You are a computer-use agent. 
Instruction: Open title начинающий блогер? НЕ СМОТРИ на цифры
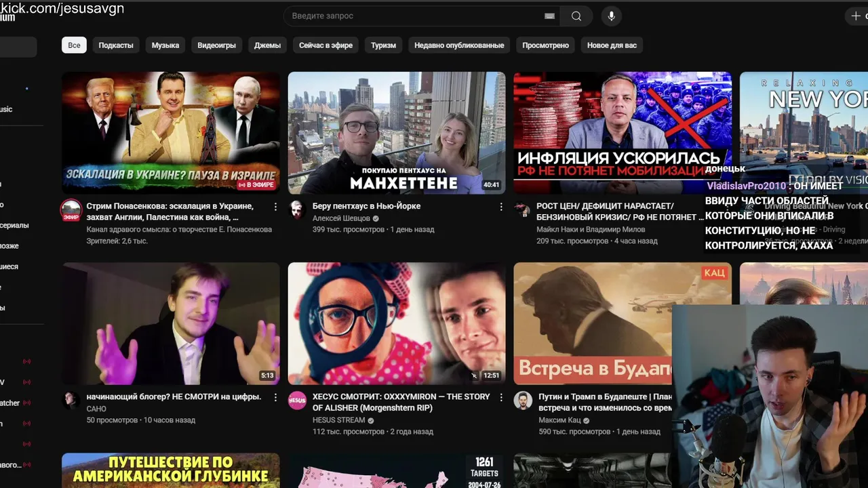[174, 396]
